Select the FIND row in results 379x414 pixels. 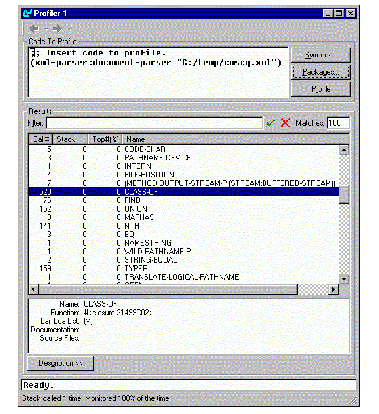(x=184, y=200)
